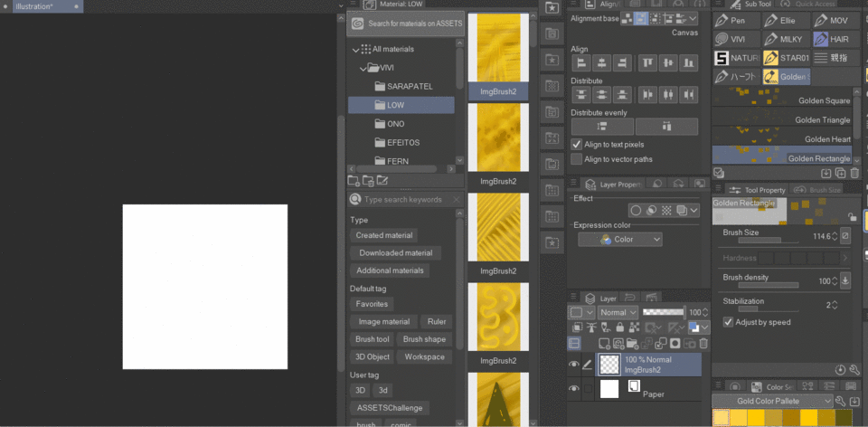Select the STAR01 sub tool group
The width and height of the screenshot is (868, 427).
pyautogui.click(x=786, y=58)
